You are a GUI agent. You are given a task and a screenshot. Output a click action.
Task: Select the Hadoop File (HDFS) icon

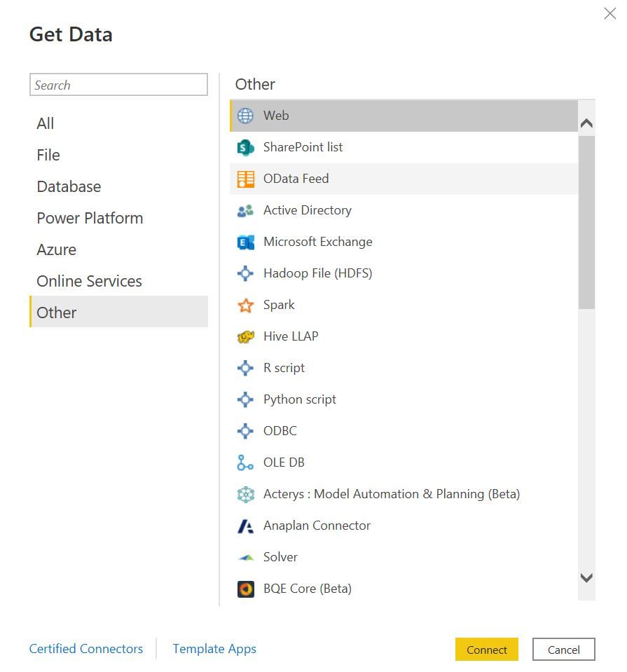coord(245,273)
